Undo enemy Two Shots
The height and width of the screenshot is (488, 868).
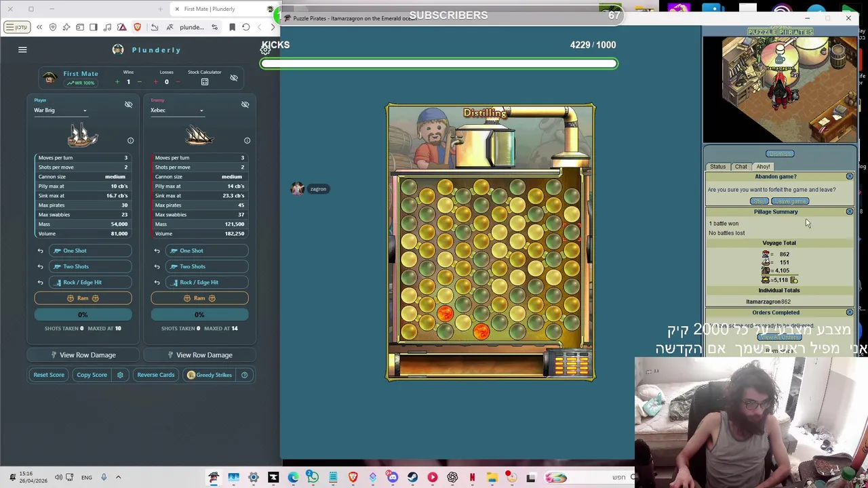coord(157,266)
